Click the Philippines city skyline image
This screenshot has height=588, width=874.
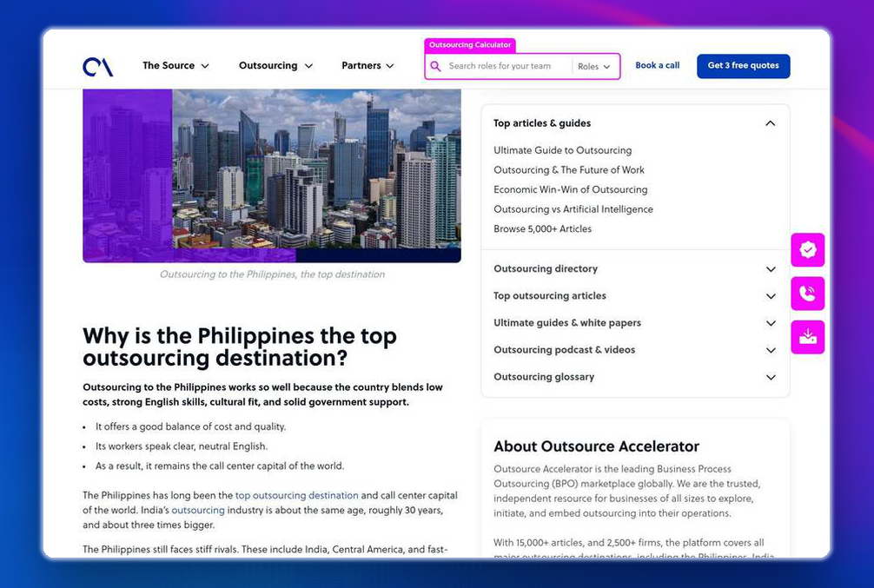(x=271, y=175)
